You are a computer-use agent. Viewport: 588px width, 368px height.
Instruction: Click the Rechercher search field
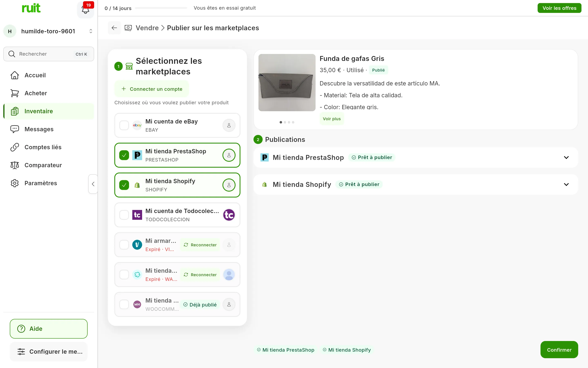click(49, 54)
